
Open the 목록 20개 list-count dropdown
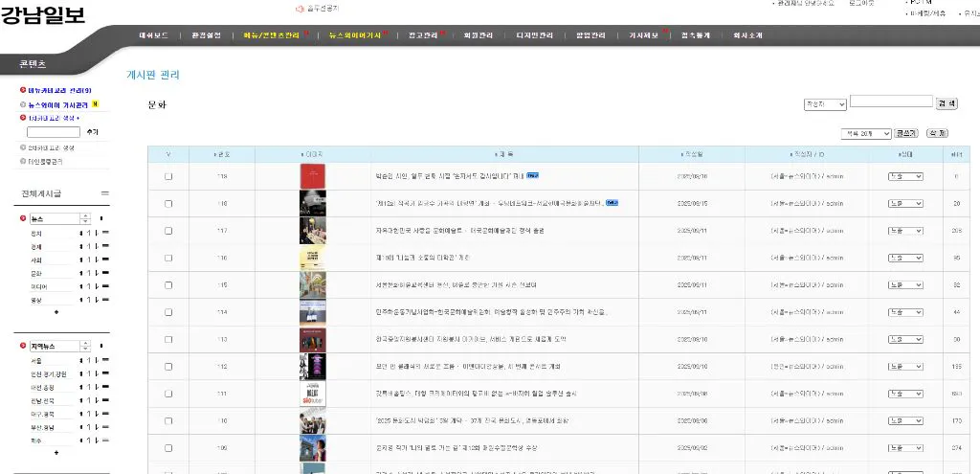866,134
